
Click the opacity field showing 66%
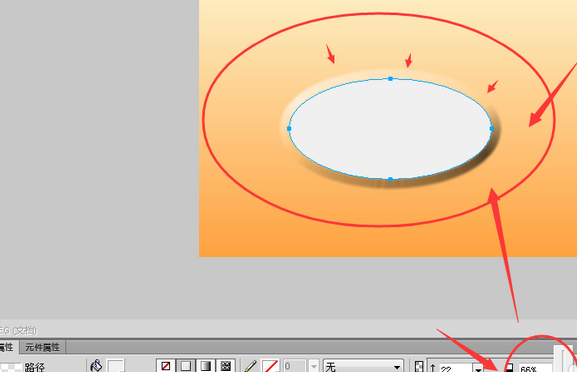click(x=536, y=368)
